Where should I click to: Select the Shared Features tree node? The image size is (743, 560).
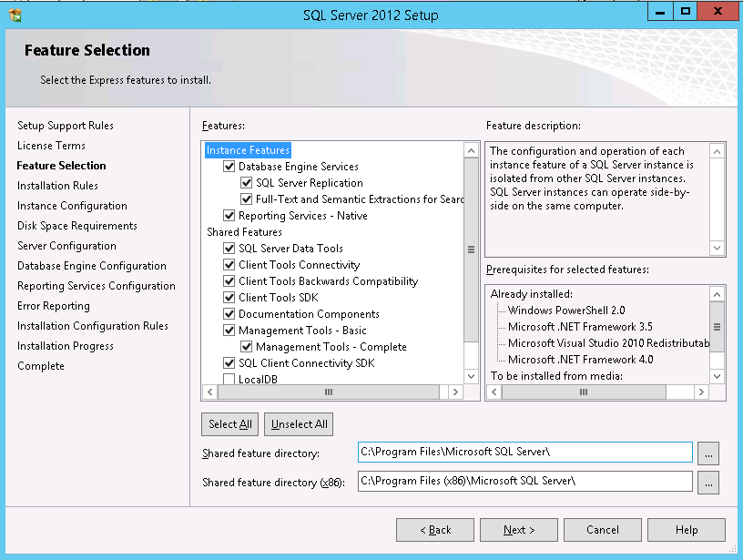pyautogui.click(x=244, y=232)
